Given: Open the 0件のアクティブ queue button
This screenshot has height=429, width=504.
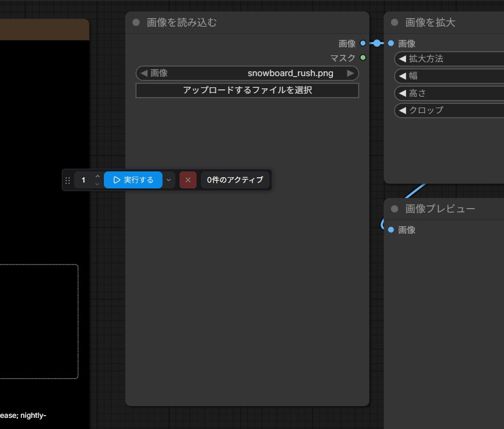Looking at the screenshot, I should pyautogui.click(x=235, y=180).
